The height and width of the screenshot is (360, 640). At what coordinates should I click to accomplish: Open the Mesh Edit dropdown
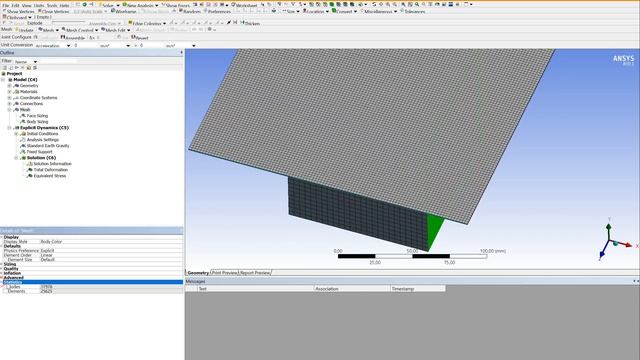(x=116, y=30)
